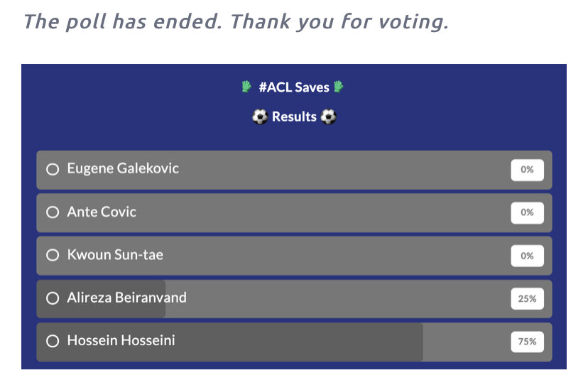Click the right glove emoji after #ACL Saves
The image size is (588, 385).
[x=339, y=87]
